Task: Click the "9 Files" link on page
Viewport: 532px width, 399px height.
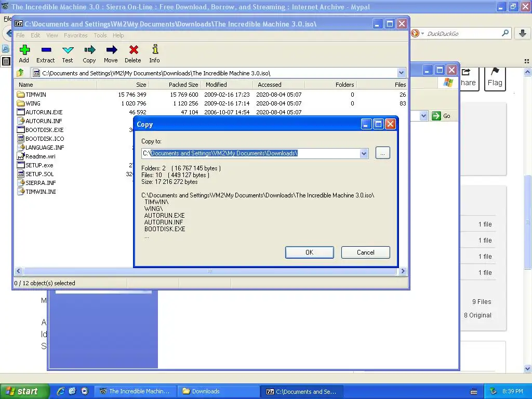Action: pyautogui.click(x=482, y=302)
